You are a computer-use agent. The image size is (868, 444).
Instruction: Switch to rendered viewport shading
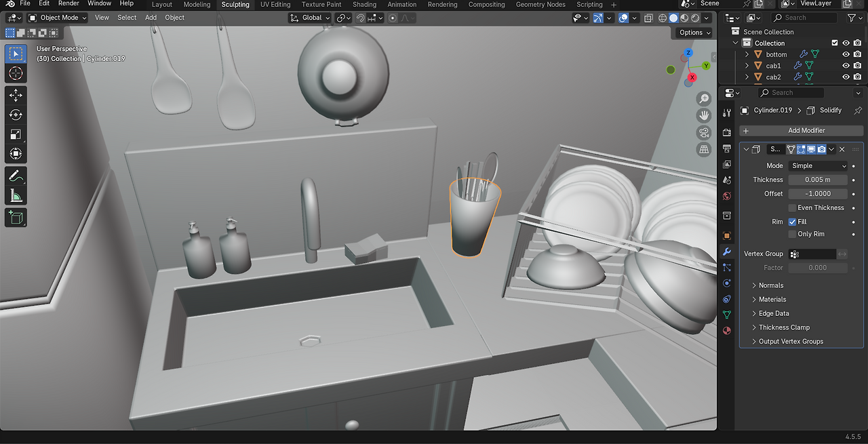point(696,18)
